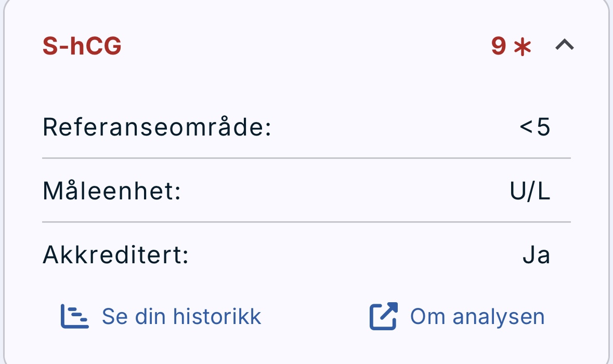Collapse the S-hCG result card chevron
The image size is (613, 364).
coord(564,46)
